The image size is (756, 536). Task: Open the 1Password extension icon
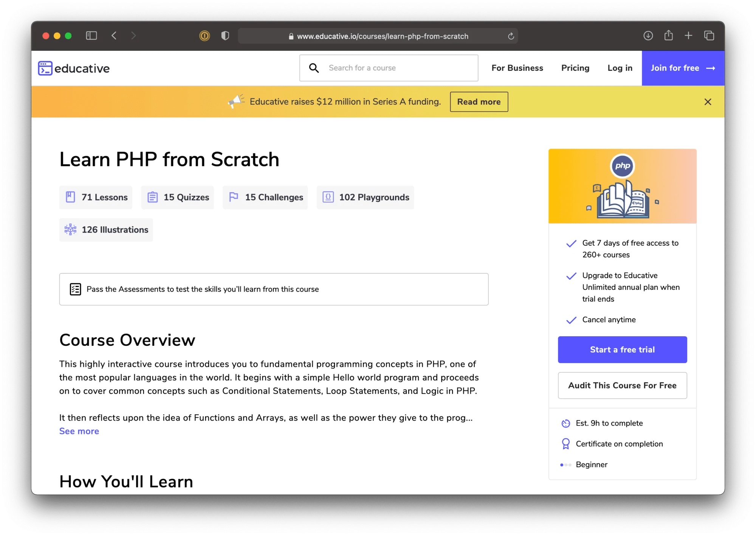(x=204, y=36)
